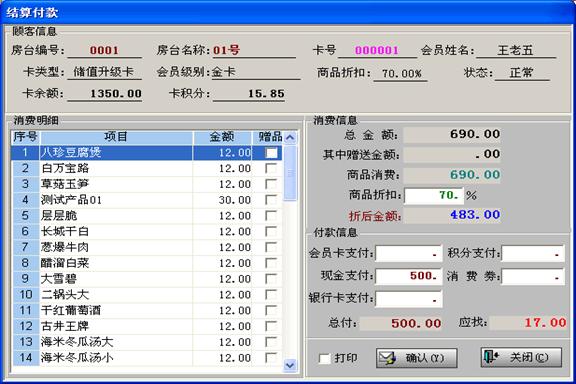Click the list scroll down arrow
The image size is (576, 384).
(x=290, y=365)
